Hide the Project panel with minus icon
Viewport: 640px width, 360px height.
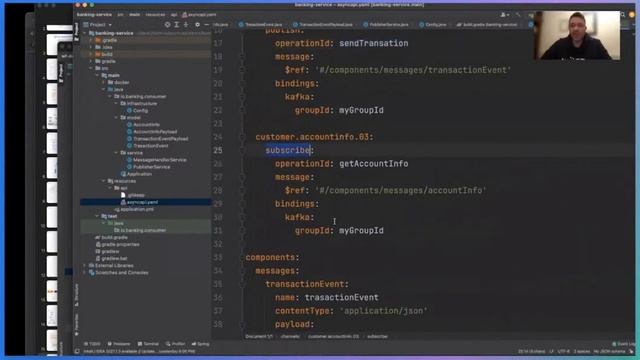pyautogui.click(x=207, y=25)
